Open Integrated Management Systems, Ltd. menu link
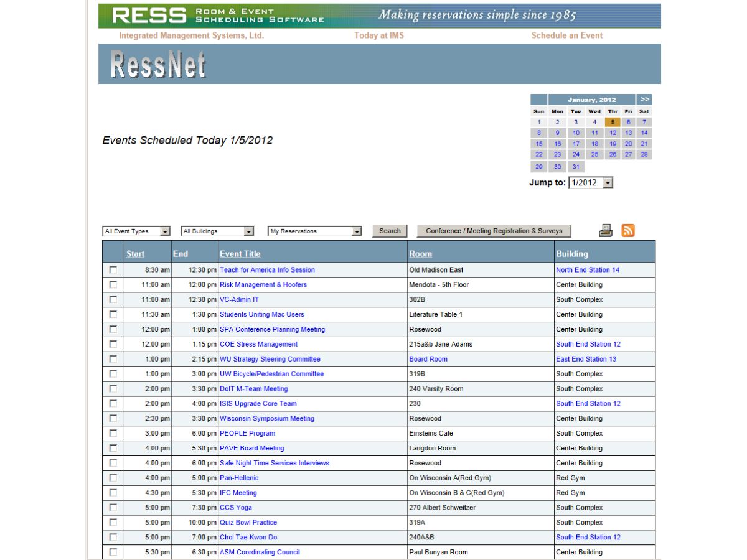Viewport: 747px width, 560px height. click(191, 35)
